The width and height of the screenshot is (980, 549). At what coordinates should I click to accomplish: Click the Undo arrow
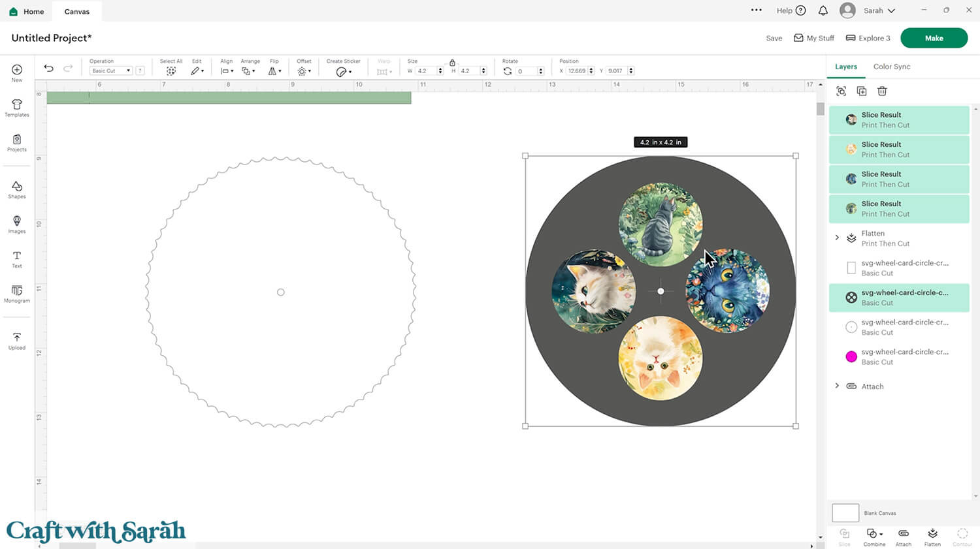tap(49, 69)
